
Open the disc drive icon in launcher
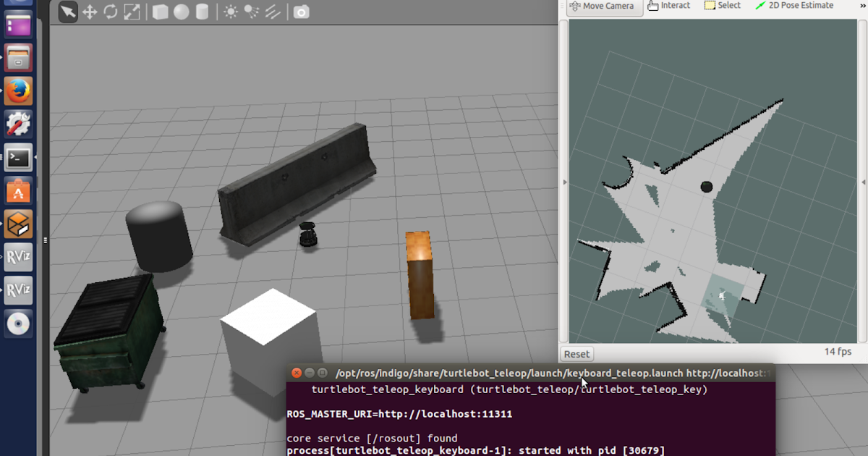tap(18, 324)
